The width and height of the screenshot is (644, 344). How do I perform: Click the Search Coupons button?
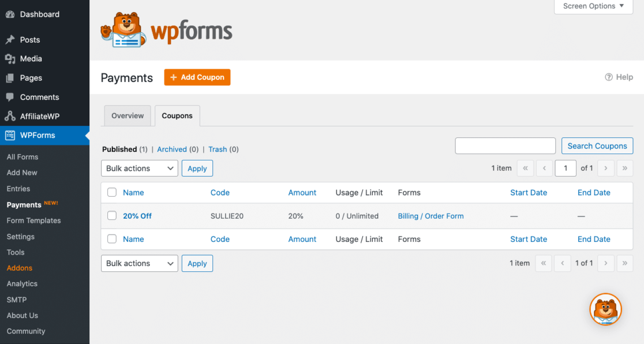597,146
